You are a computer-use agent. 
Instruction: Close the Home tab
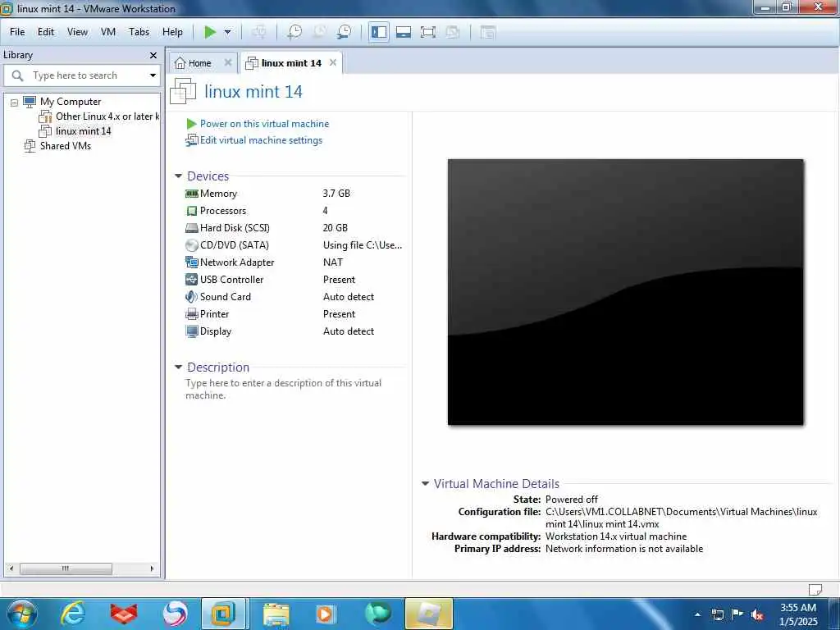click(x=228, y=62)
